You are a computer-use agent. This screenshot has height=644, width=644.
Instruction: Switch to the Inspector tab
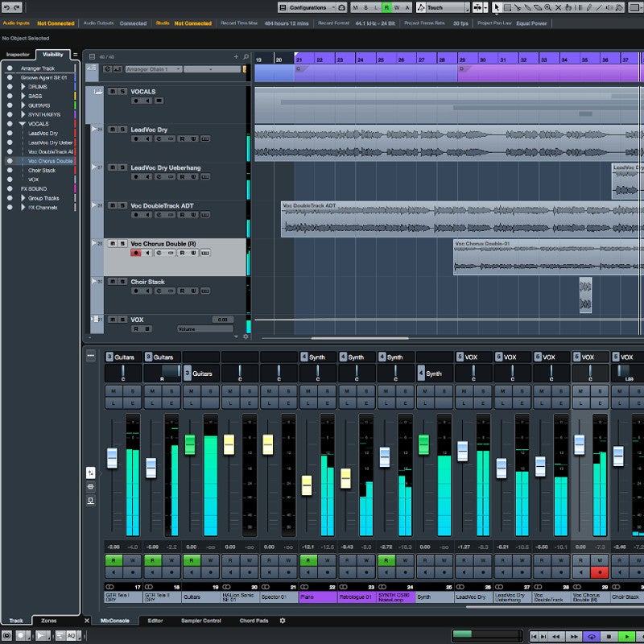(18, 55)
